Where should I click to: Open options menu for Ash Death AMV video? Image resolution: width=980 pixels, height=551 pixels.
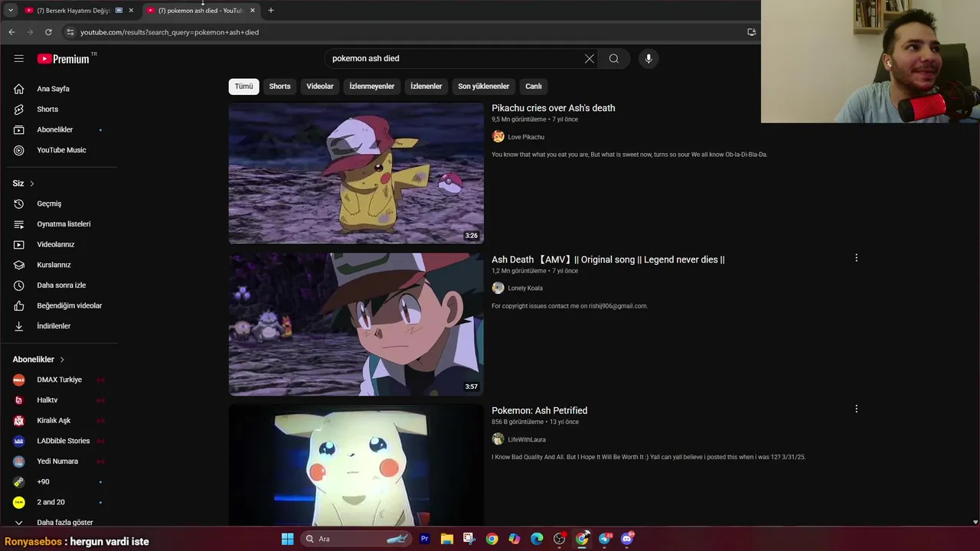pyautogui.click(x=856, y=258)
